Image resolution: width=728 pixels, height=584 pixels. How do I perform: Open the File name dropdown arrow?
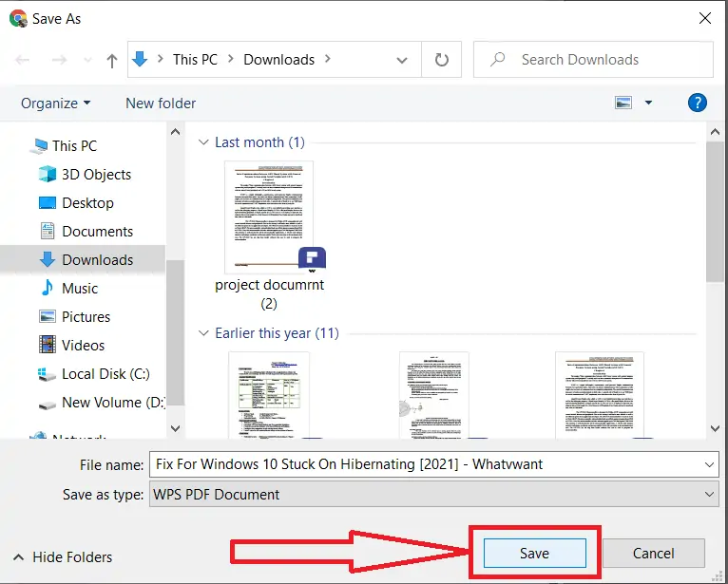click(709, 464)
